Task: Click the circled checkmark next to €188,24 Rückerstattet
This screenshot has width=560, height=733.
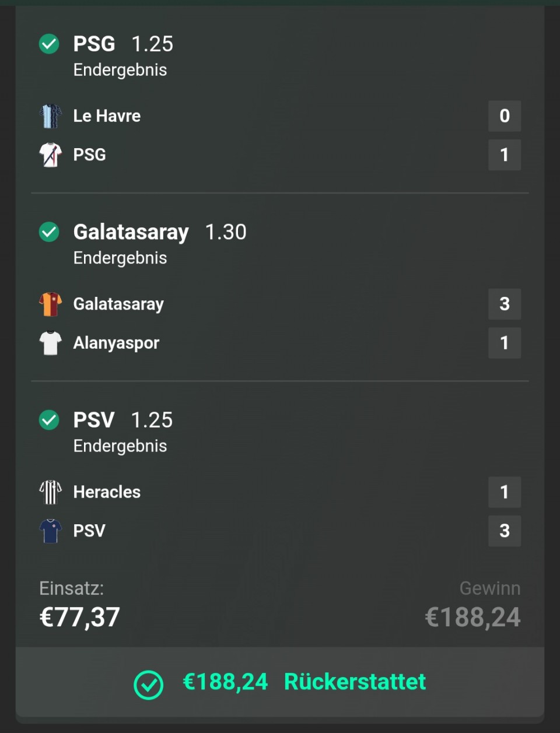Action: (x=148, y=685)
